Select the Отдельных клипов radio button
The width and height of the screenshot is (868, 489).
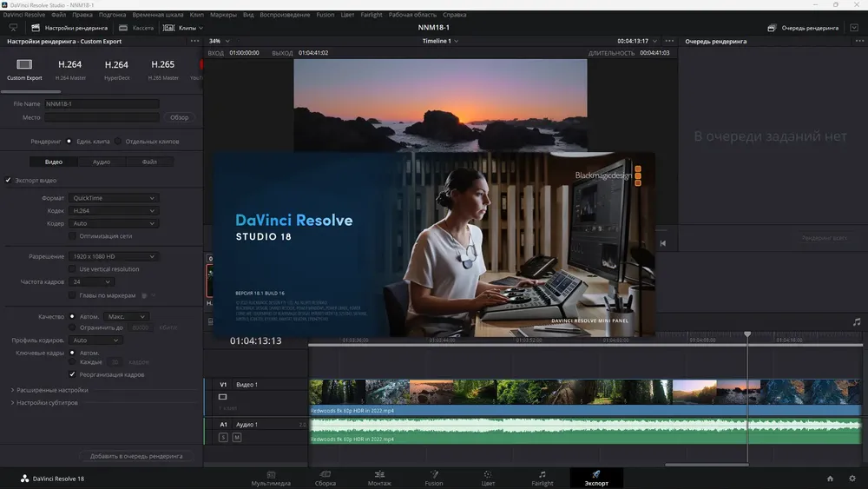click(118, 141)
